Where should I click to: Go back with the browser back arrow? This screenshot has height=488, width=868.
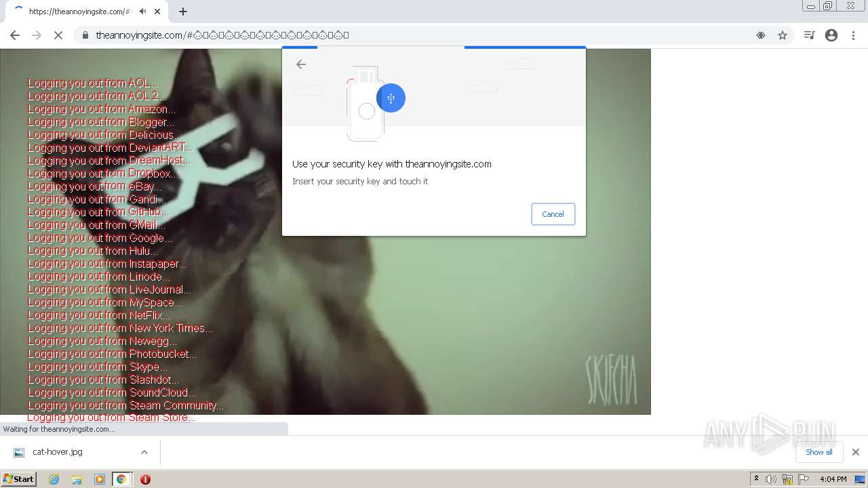(15, 35)
